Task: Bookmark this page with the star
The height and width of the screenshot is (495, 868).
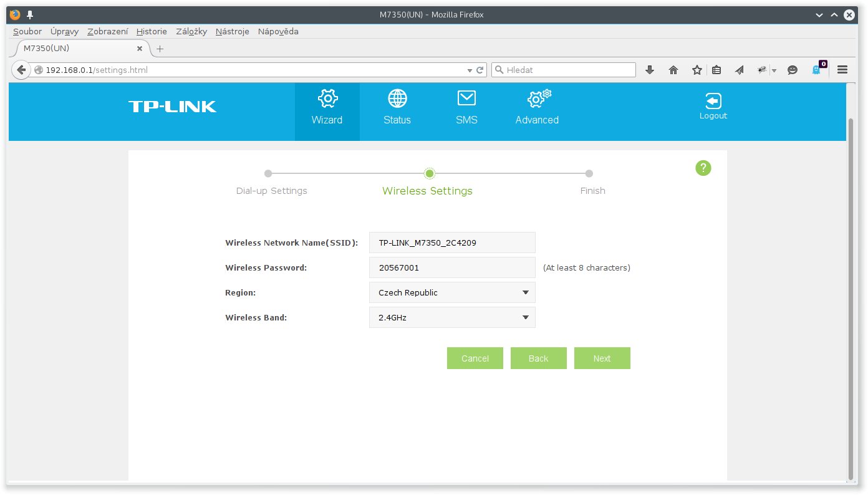Action: pyautogui.click(x=697, y=70)
